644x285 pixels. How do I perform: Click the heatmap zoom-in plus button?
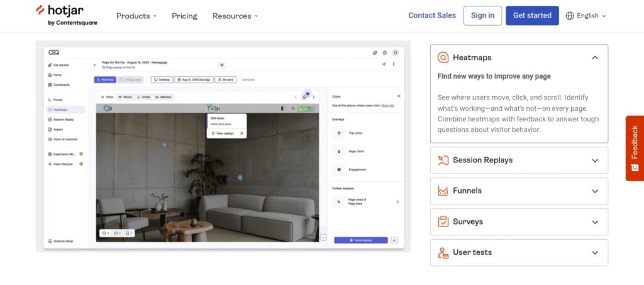[323, 230]
